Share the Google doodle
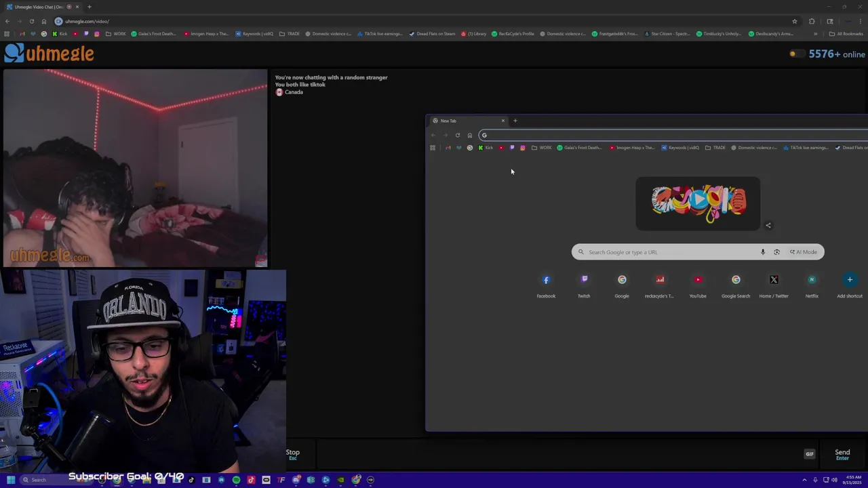 pos(768,226)
